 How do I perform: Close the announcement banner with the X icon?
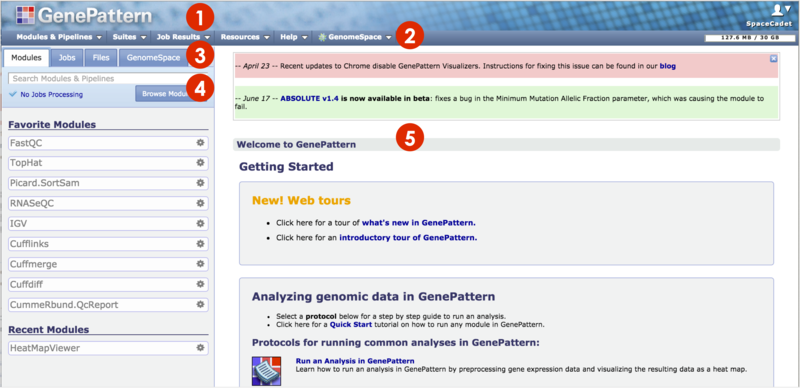point(773,59)
